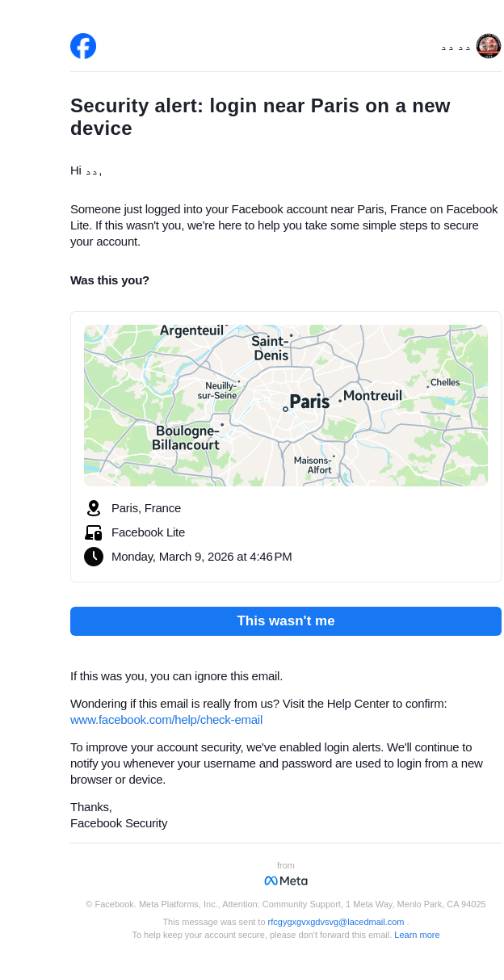Click the Boulogne-Billancourt map label
Screen dimensions: 504x980
coord(186,438)
